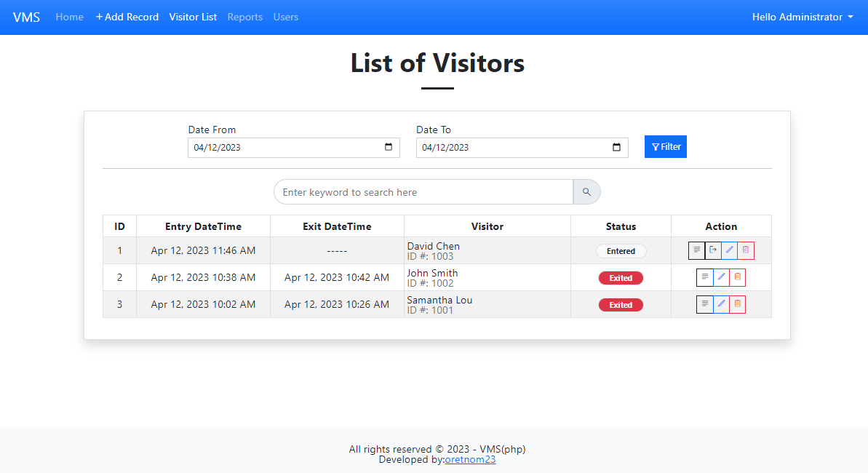Edit Samantha Lou's record via pencil icon
This screenshot has height=473, width=868.
tap(721, 304)
